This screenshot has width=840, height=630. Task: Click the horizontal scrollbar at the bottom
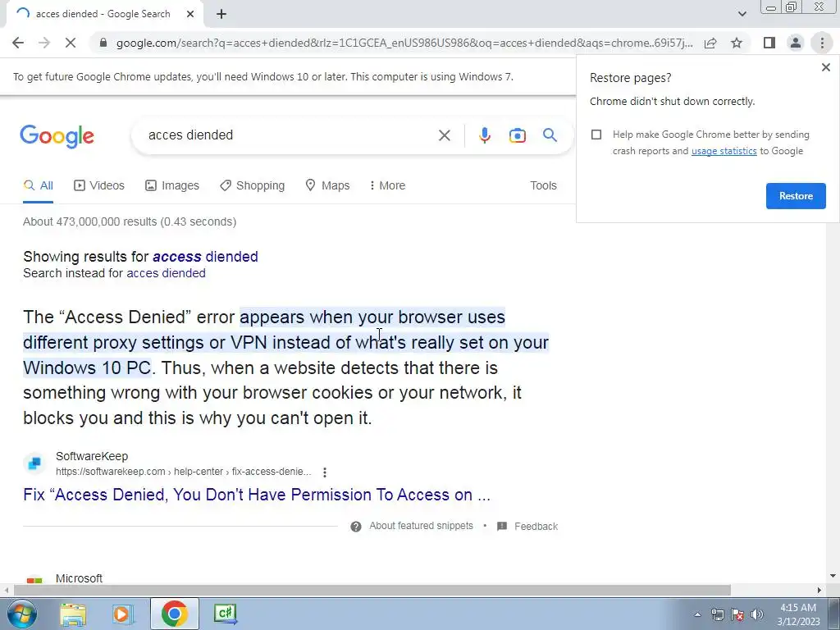tap(372, 590)
